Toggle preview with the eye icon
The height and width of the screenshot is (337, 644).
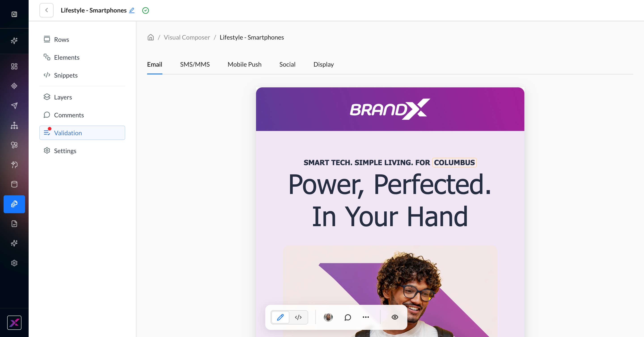point(395,317)
